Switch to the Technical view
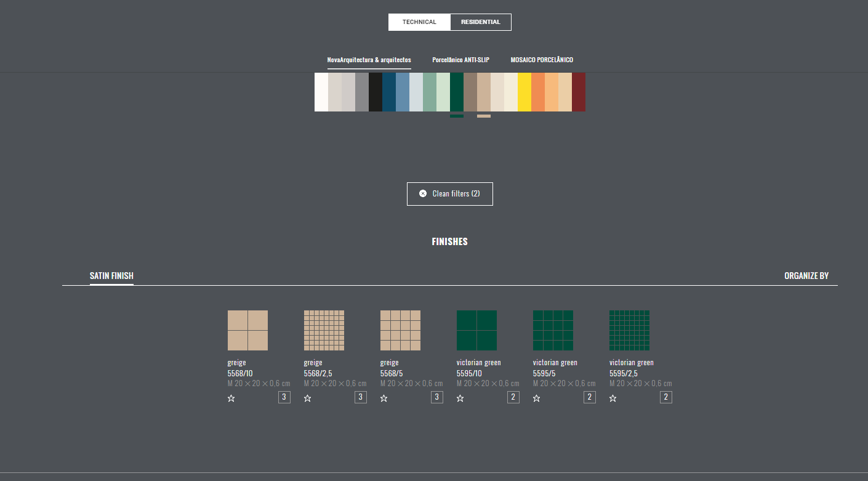868x481 pixels. pos(419,22)
